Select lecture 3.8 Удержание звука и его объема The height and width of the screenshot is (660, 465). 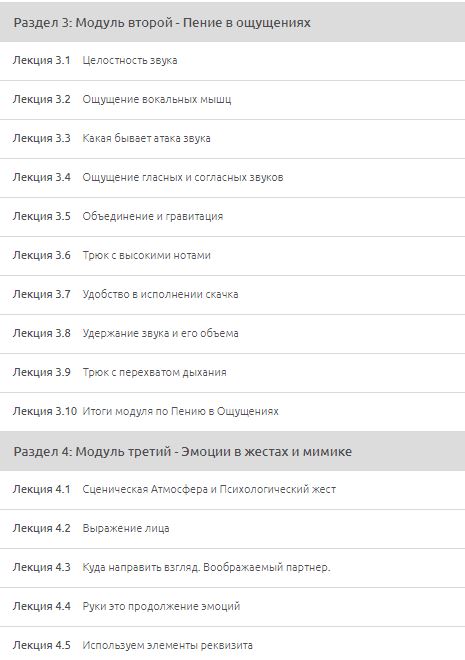(232, 334)
